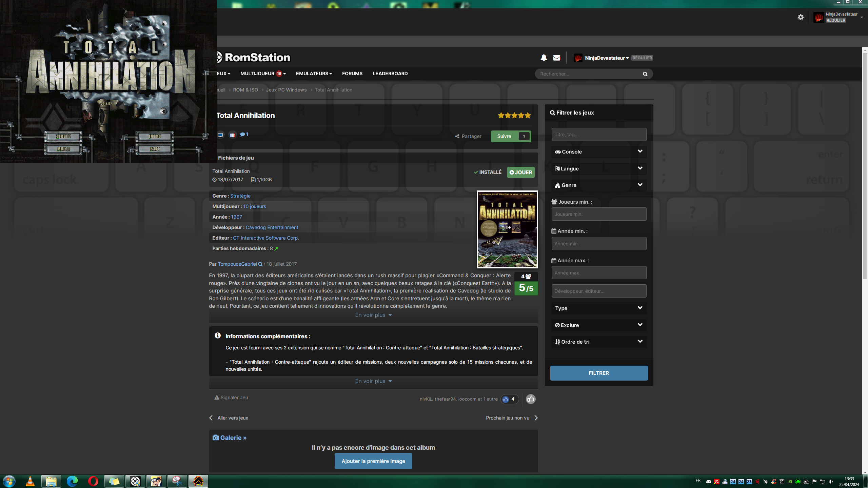Screen dimensions: 868x488
Task: Open Windows Explorer from the taskbar
Action: point(51,481)
